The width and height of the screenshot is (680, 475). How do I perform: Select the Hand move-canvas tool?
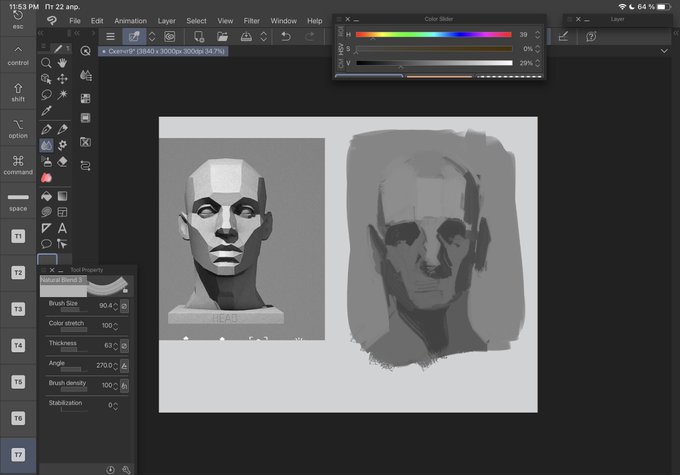[x=62, y=63]
